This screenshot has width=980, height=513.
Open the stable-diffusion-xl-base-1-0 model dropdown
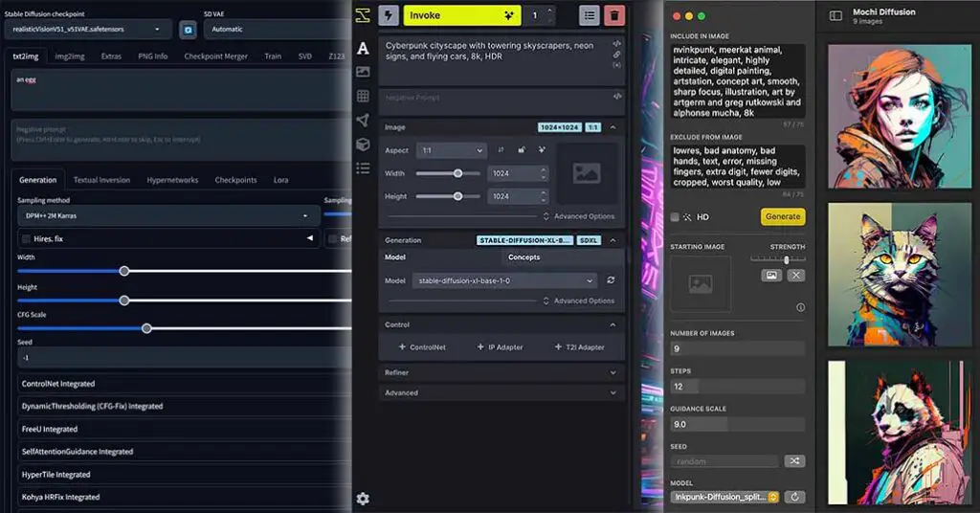click(505, 280)
